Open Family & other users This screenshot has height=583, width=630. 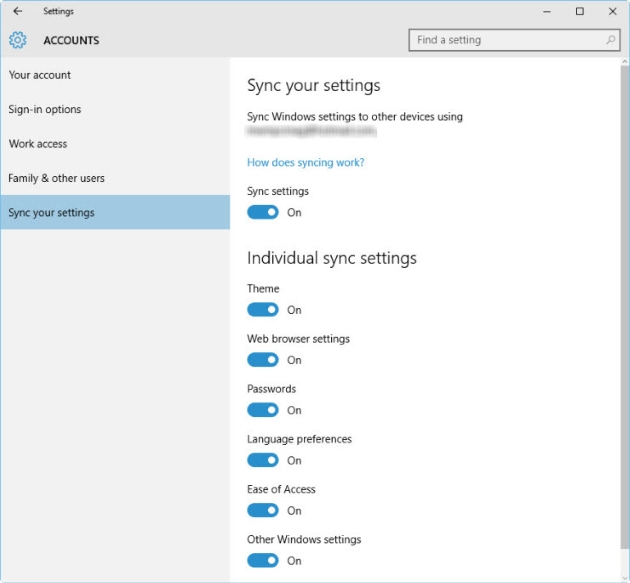(56, 178)
